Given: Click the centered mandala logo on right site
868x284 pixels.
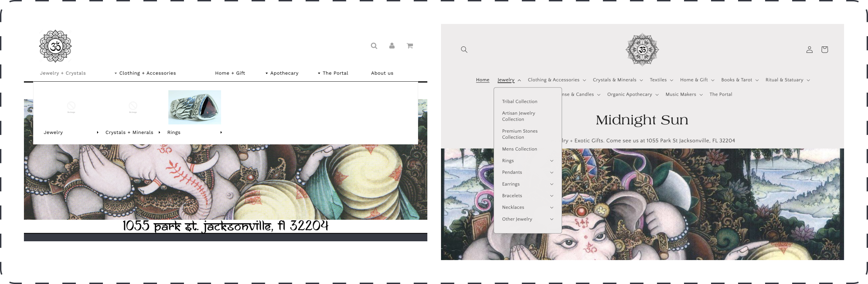Looking at the screenshot, I should tap(642, 50).
